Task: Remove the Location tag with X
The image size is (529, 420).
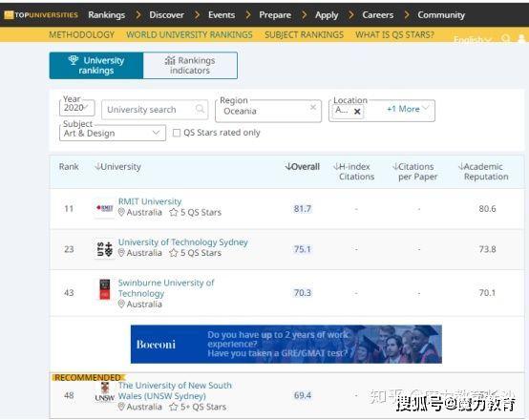Action: point(357,112)
